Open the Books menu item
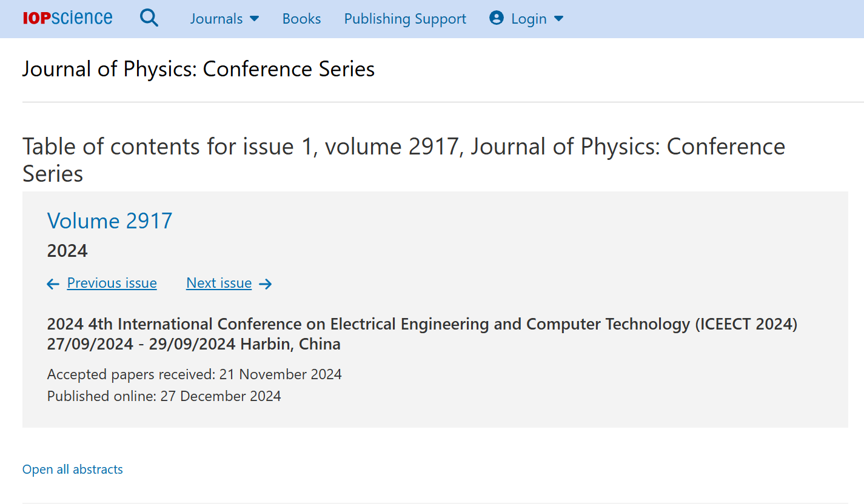The width and height of the screenshot is (864, 504). coord(301,19)
